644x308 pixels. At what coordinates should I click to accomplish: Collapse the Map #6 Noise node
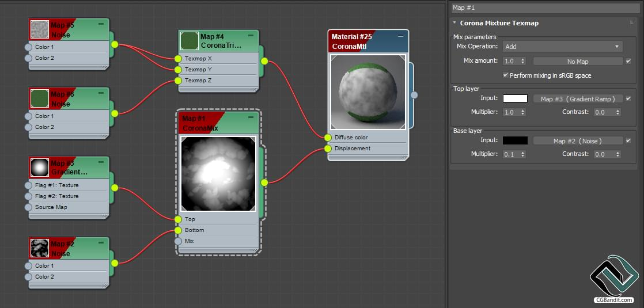point(101,94)
